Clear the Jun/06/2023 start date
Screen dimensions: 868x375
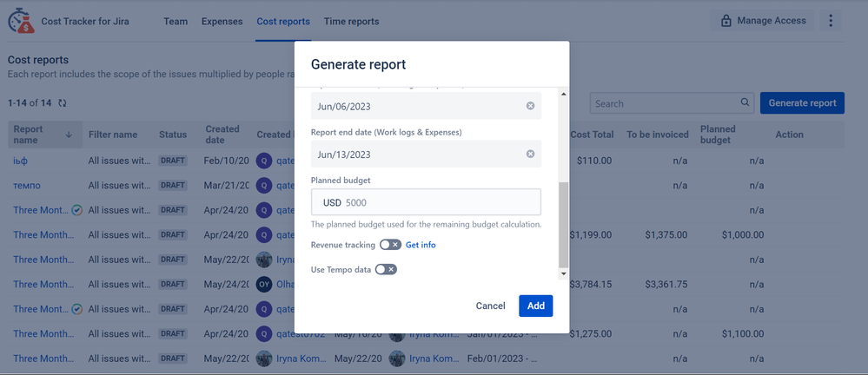(x=530, y=106)
